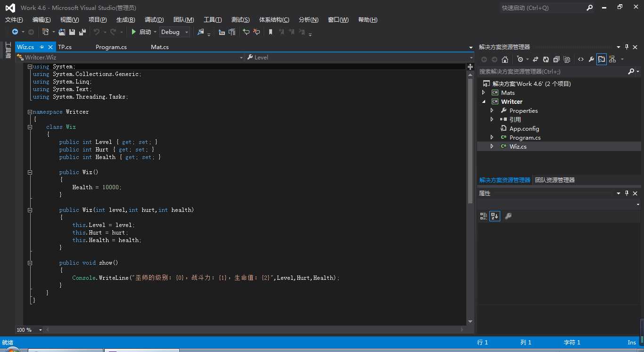
Task: Comment out the selected lines icon
Action: (x=246, y=32)
